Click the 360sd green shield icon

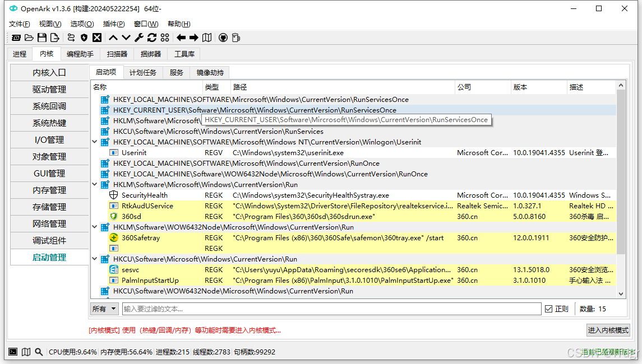coord(114,216)
